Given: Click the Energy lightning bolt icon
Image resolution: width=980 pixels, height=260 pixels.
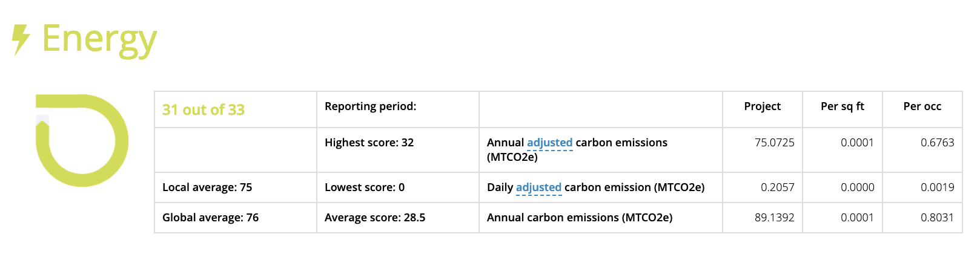Looking at the screenshot, I should (x=21, y=40).
